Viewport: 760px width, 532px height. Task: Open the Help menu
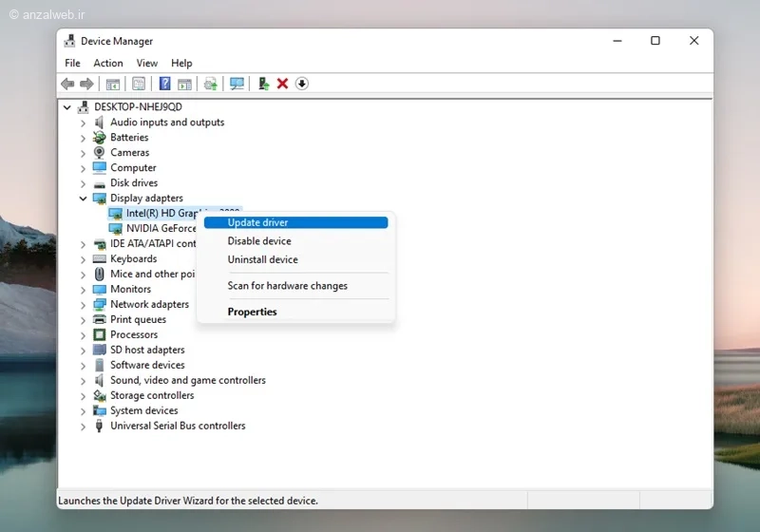[181, 63]
